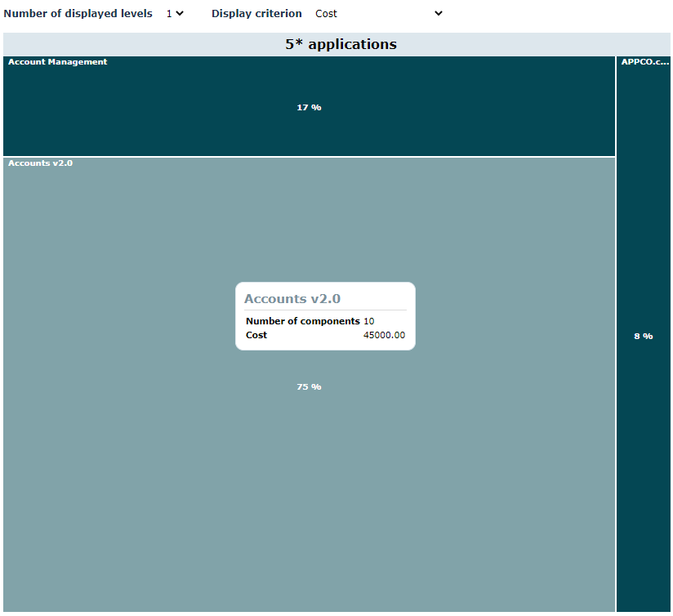
Task: Click the "5* applications" treemap header
Action: point(341,45)
